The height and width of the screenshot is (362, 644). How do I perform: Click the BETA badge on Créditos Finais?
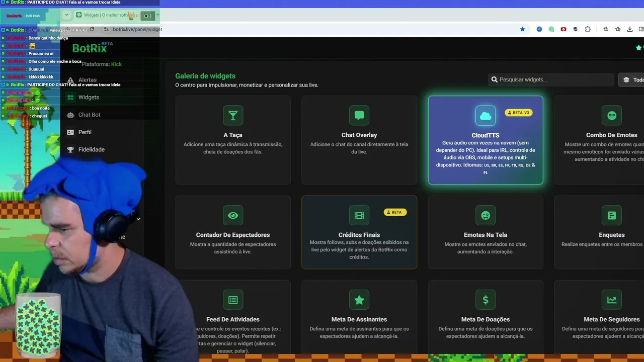pyautogui.click(x=395, y=212)
